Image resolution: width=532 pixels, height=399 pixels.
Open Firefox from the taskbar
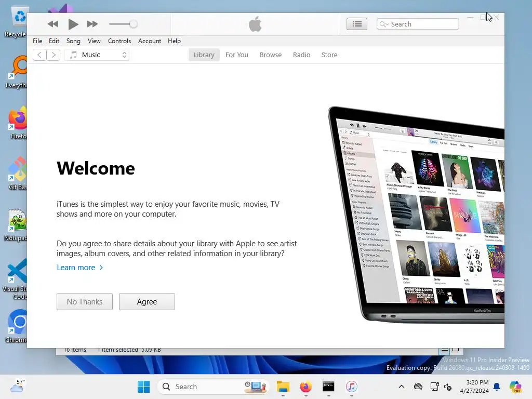click(x=305, y=387)
